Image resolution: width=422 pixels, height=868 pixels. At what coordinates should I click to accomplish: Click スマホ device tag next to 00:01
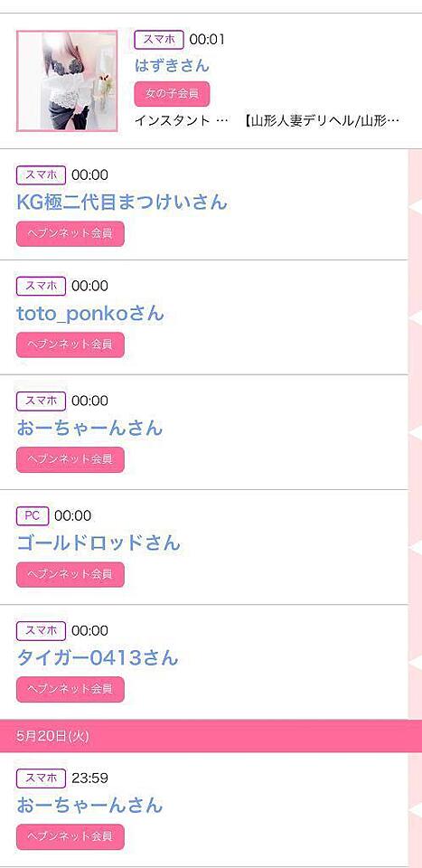(x=159, y=40)
